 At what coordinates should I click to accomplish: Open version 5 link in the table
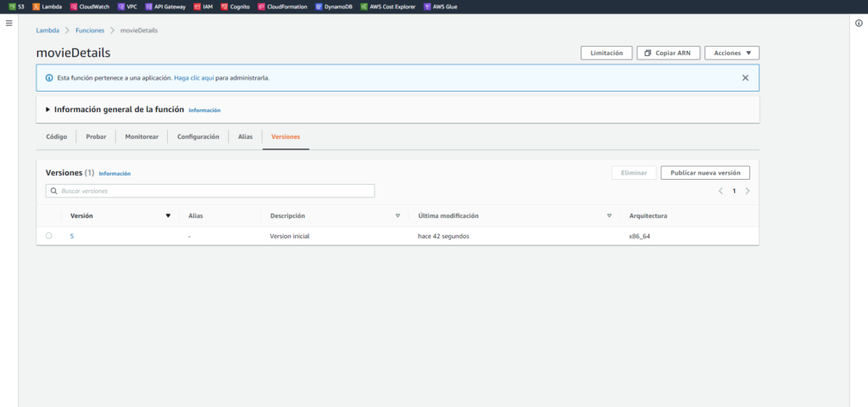tap(72, 236)
